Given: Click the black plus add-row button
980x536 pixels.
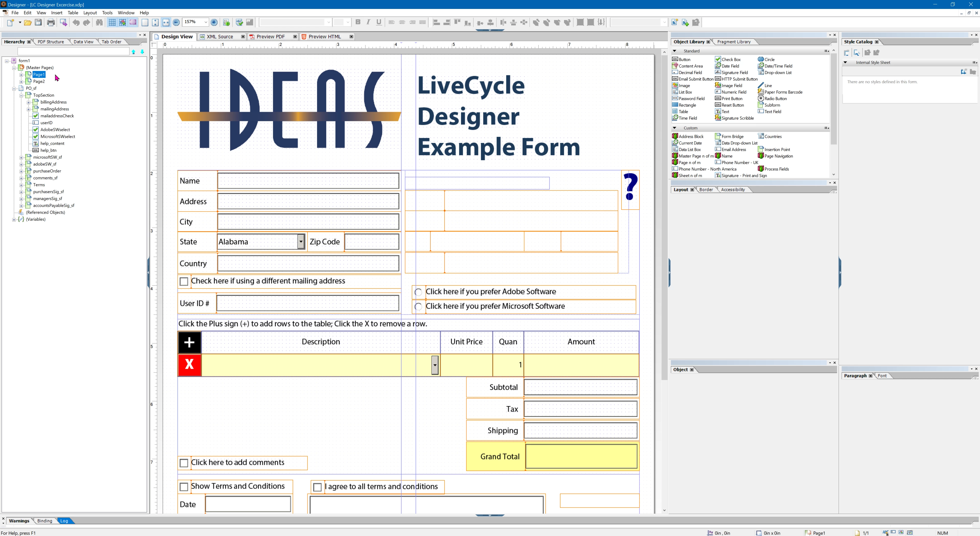Looking at the screenshot, I should click(189, 342).
